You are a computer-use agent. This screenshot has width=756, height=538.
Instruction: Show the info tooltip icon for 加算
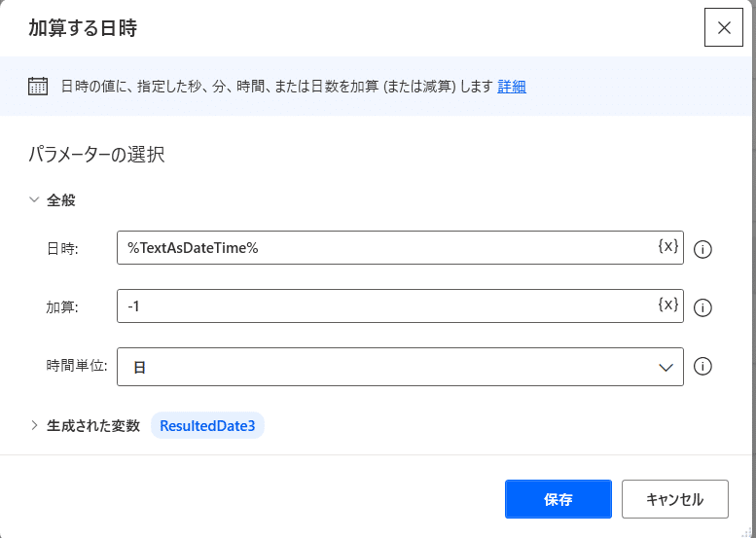[x=702, y=307]
